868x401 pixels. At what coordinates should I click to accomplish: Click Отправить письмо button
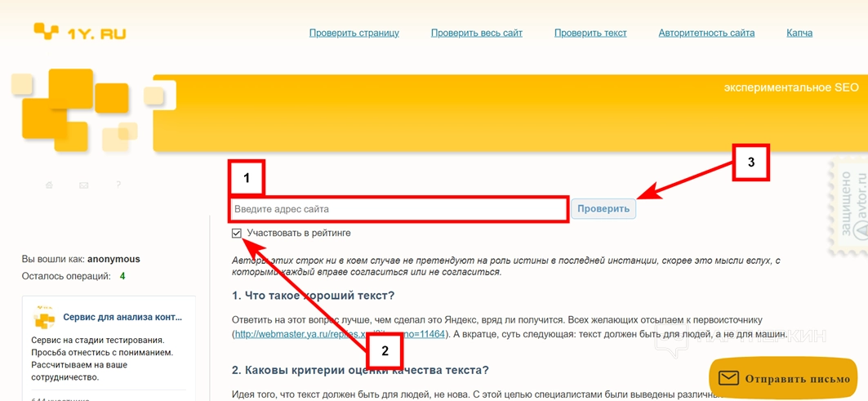coord(785,379)
